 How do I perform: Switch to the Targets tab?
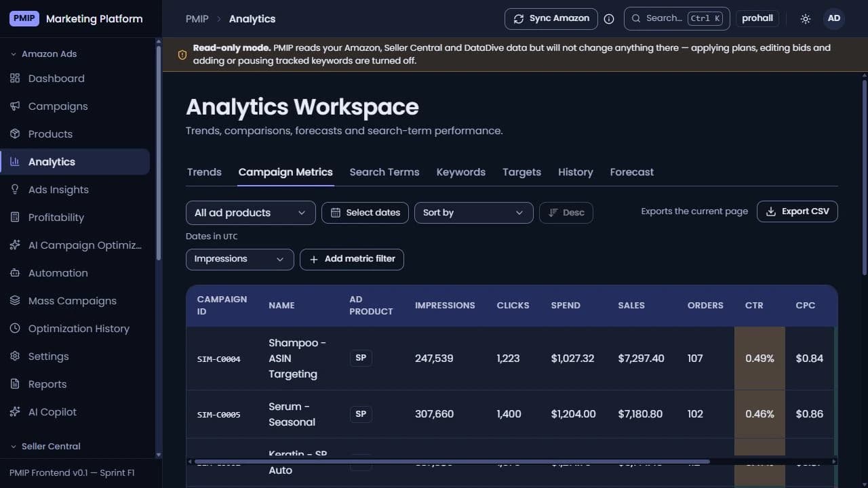click(521, 172)
